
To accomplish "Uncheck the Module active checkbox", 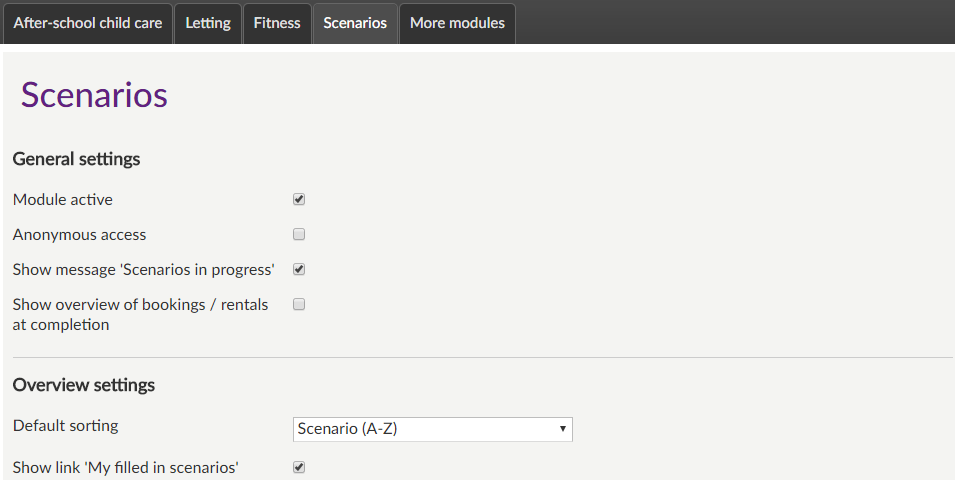I will (299, 199).
